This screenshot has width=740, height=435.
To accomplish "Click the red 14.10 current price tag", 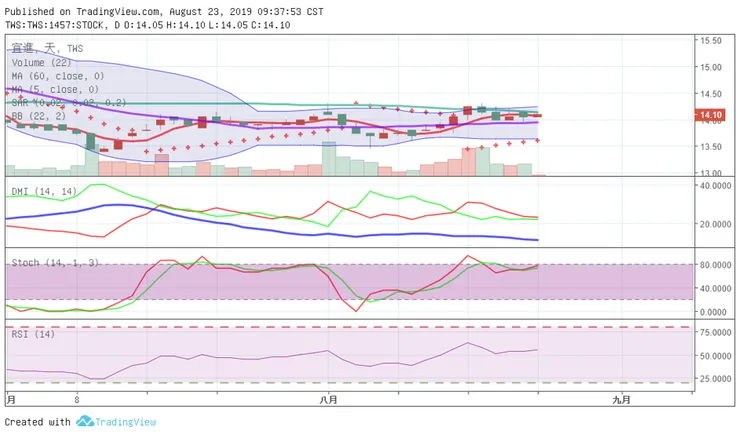I will (x=710, y=115).
